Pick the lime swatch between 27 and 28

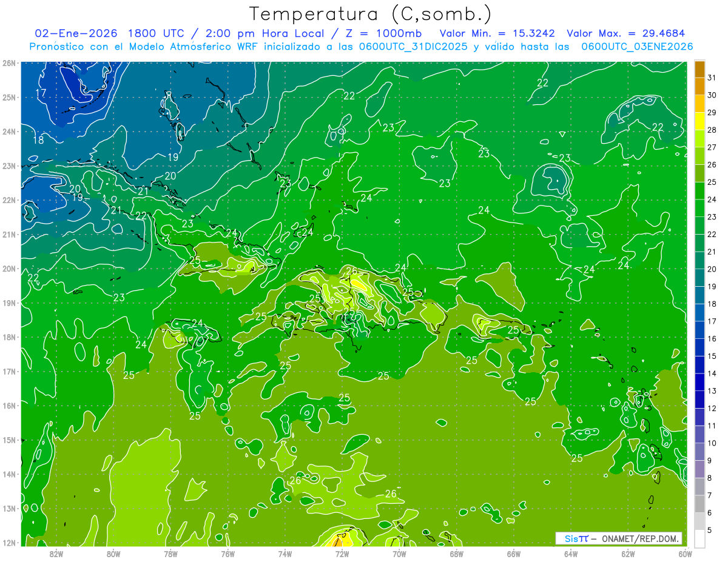[x=699, y=139]
